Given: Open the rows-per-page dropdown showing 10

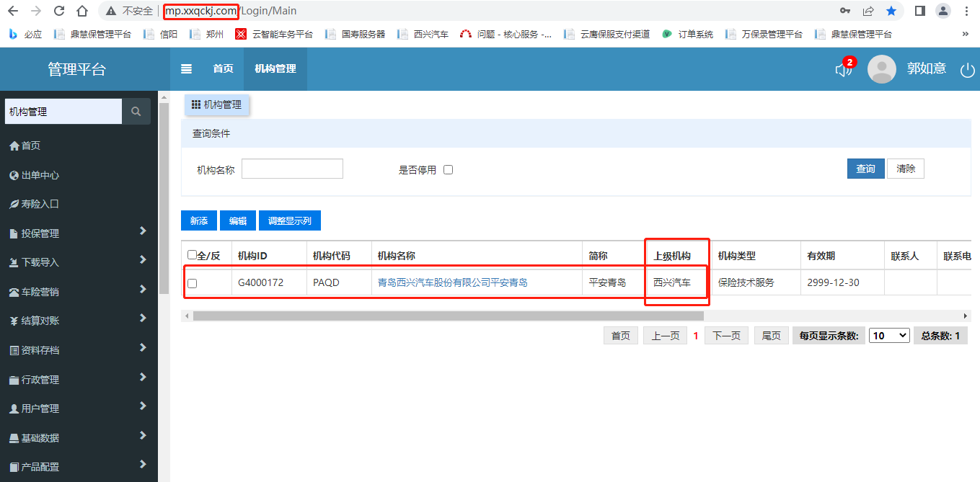Looking at the screenshot, I should [889, 336].
